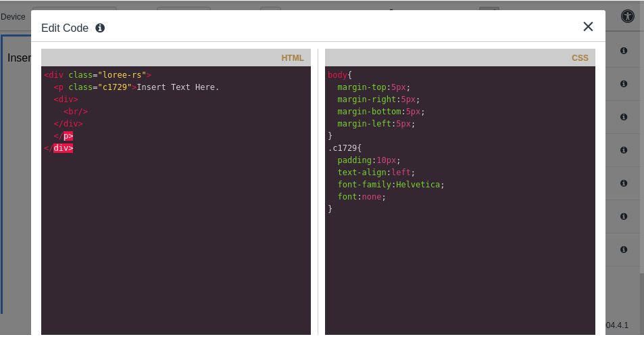
Task: Click the .c1729{ selector line
Action: (x=345, y=148)
